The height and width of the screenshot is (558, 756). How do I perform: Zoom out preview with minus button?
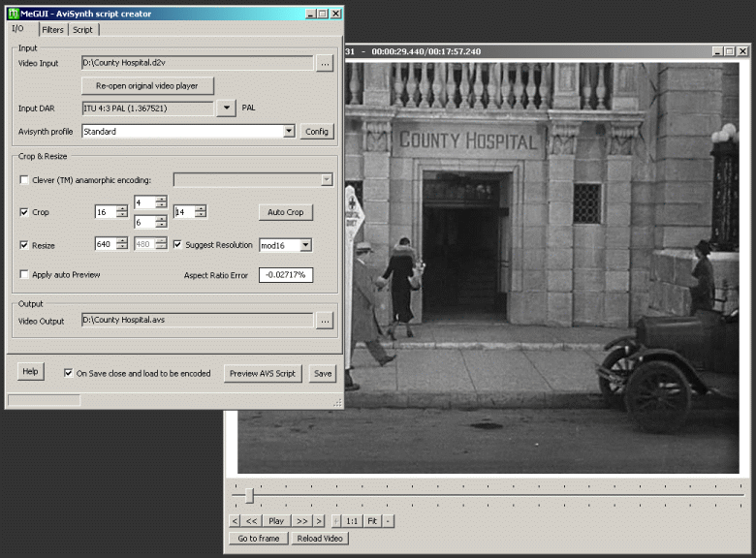[388, 521]
